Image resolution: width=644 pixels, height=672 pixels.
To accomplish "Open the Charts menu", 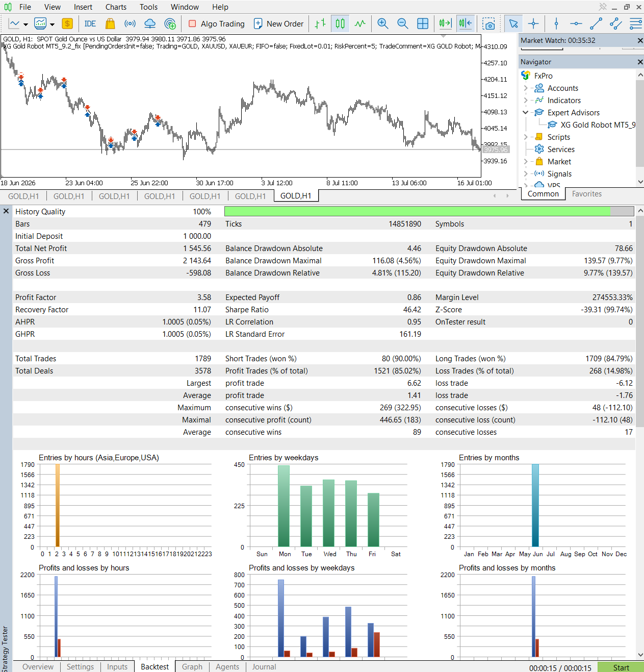I will (x=116, y=7).
